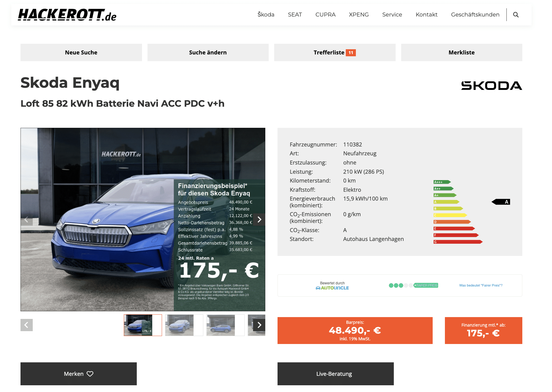Open the SEAT menu
This screenshot has height=392, width=552.
click(295, 15)
